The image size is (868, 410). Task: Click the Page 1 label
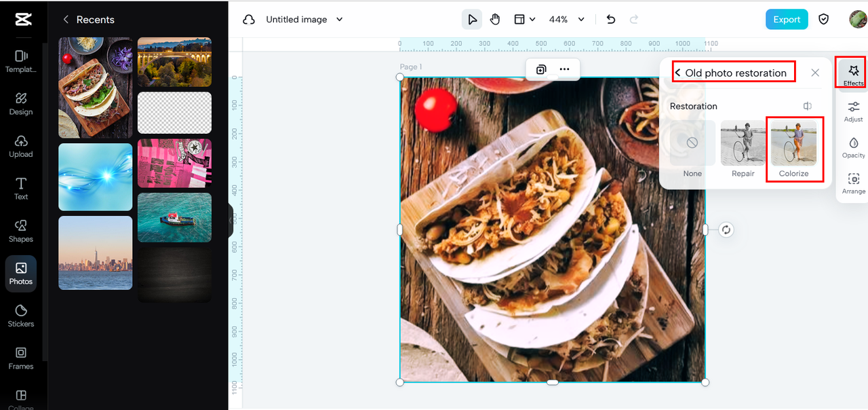pos(411,67)
